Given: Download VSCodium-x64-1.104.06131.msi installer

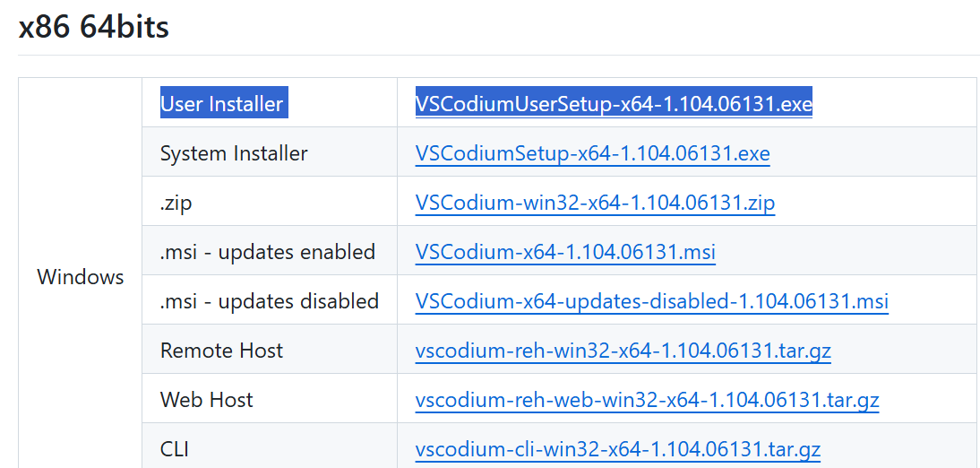Looking at the screenshot, I should pos(565,252).
